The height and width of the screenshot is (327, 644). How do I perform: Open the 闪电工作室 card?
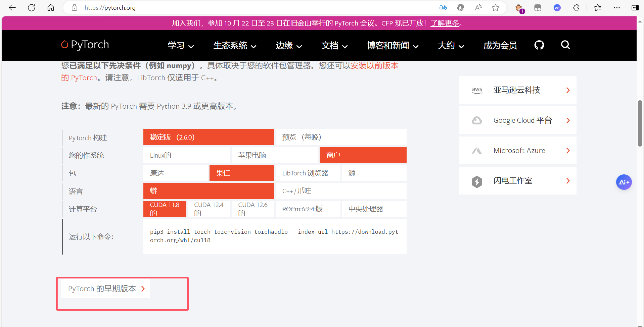[517, 181]
